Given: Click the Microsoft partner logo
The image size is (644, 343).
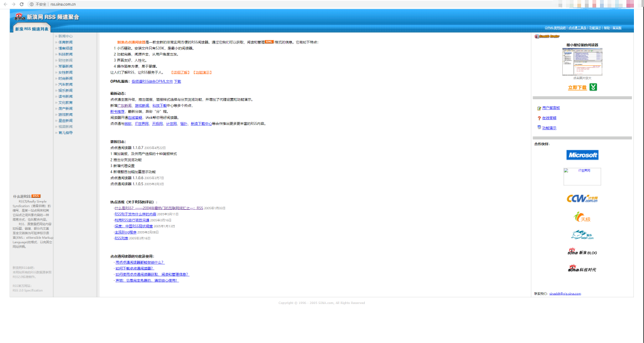Looking at the screenshot, I should [x=582, y=155].
